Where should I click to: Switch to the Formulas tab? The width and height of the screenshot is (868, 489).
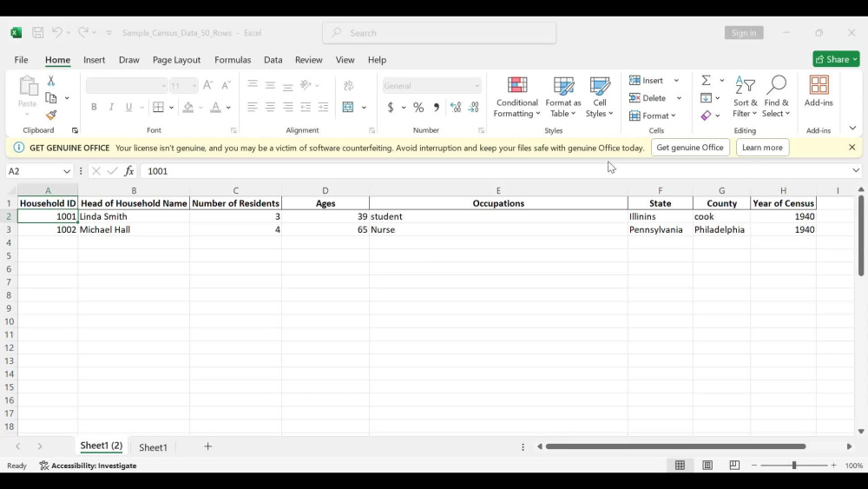pyautogui.click(x=233, y=60)
